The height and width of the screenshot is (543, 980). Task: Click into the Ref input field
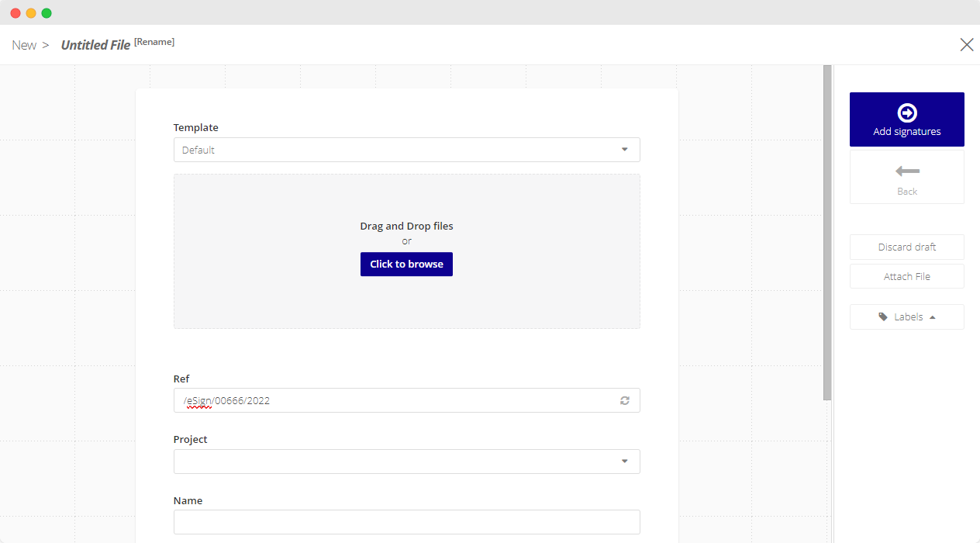click(395, 401)
